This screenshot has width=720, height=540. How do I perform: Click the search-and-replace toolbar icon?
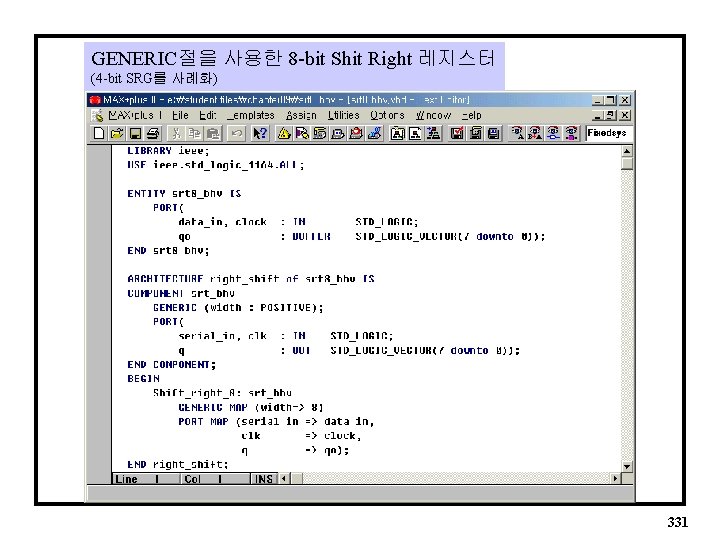pyautogui.click(x=535, y=133)
